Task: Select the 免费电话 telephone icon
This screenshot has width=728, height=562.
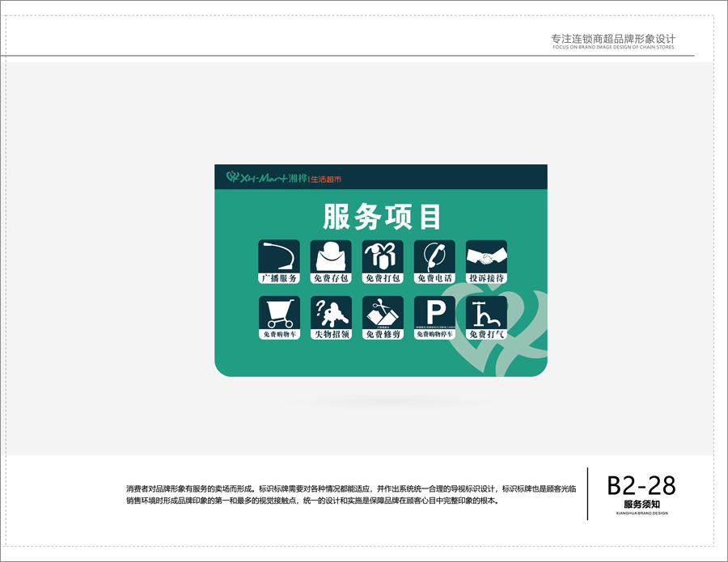Action: [x=434, y=262]
